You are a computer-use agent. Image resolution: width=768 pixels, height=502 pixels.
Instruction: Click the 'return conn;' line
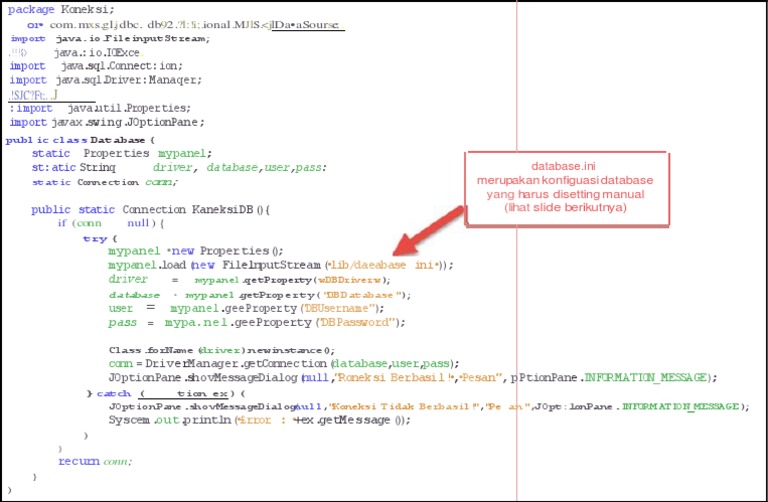point(95,461)
